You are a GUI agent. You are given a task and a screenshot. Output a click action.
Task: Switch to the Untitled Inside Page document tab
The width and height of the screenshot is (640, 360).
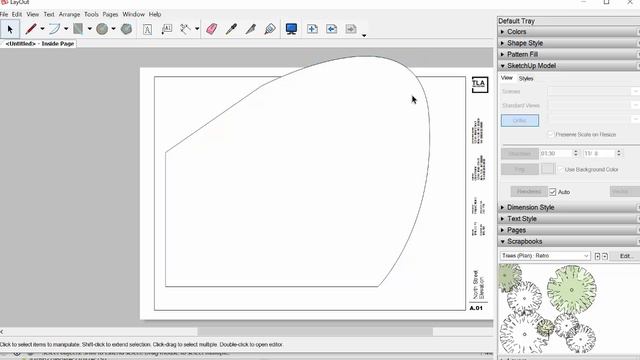coord(39,44)
